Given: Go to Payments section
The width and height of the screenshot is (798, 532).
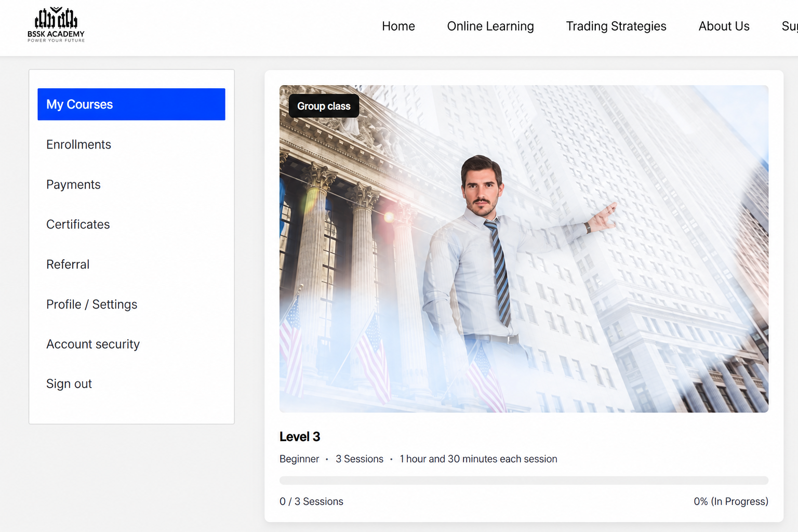Looking at the screenshot, I should click(73, 184).
